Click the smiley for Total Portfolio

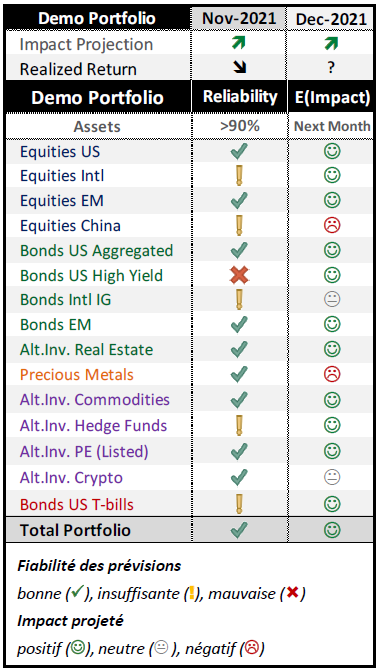pyautogui.click(x=332, y=530)
